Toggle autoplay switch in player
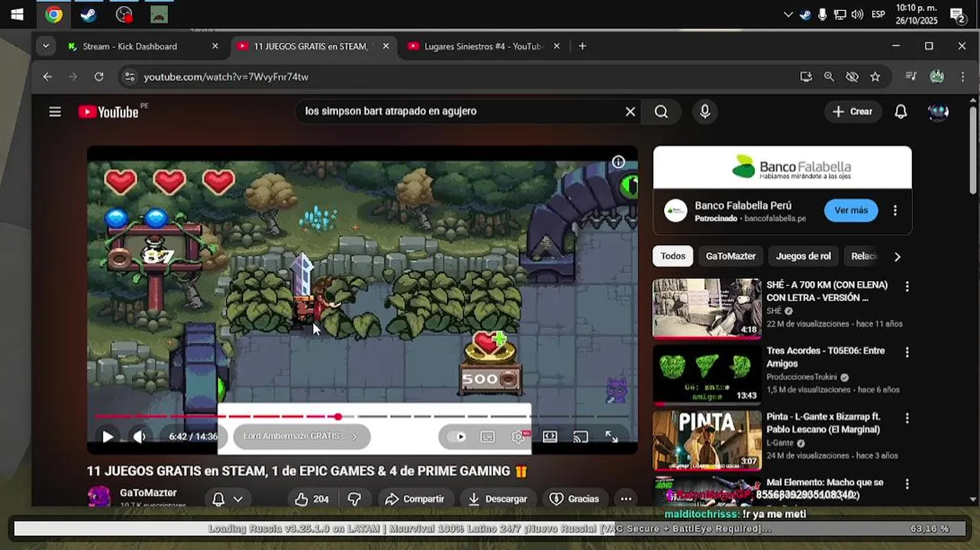 tap(456, 436)
